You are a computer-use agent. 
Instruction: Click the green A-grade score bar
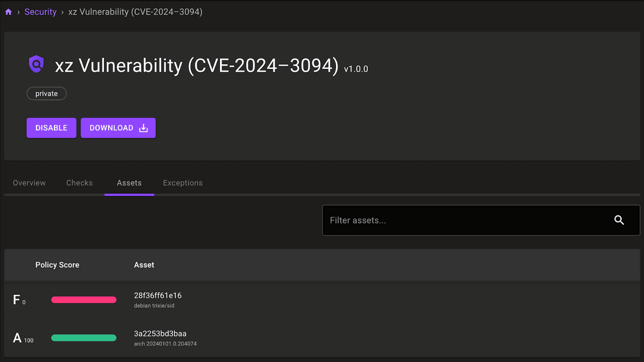(x=83, y=338)
